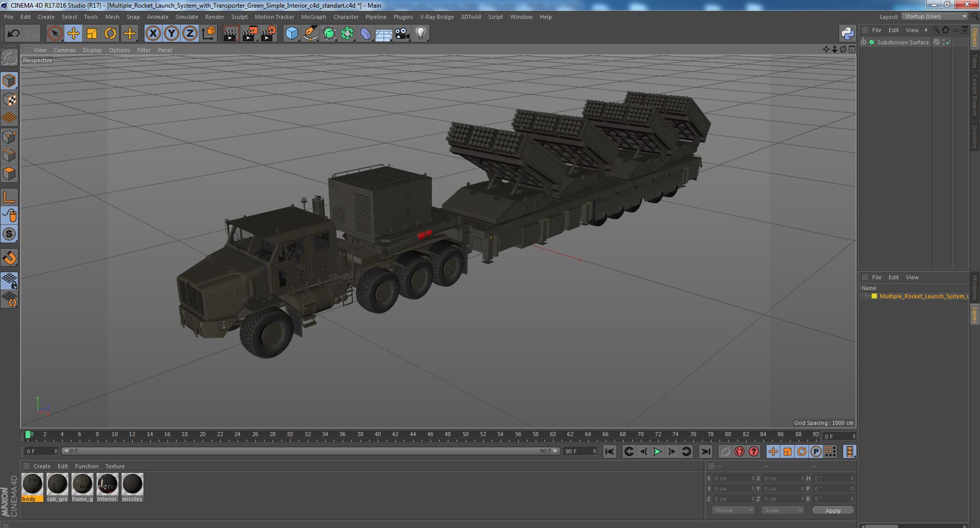The image size is (980, 528).
Task: Switch to Edges mode
Action: (9, 155)
